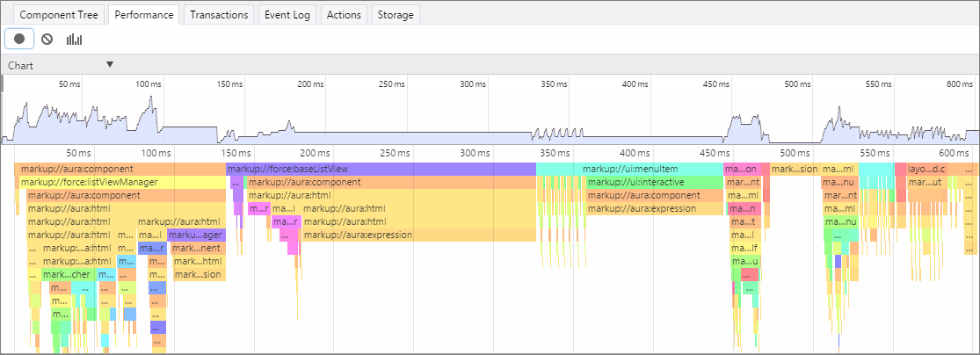This screenshot has height=355, width=980.
Task: Open the Transactions tab
Action: pos(219,15)
